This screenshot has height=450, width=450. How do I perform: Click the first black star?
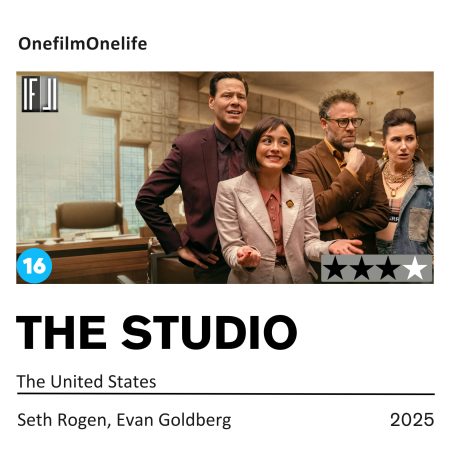336,269
